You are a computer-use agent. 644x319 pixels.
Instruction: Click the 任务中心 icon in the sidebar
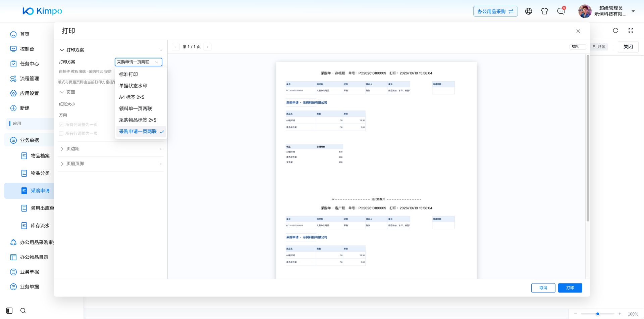pyautogui.click(x=13, y=64)
